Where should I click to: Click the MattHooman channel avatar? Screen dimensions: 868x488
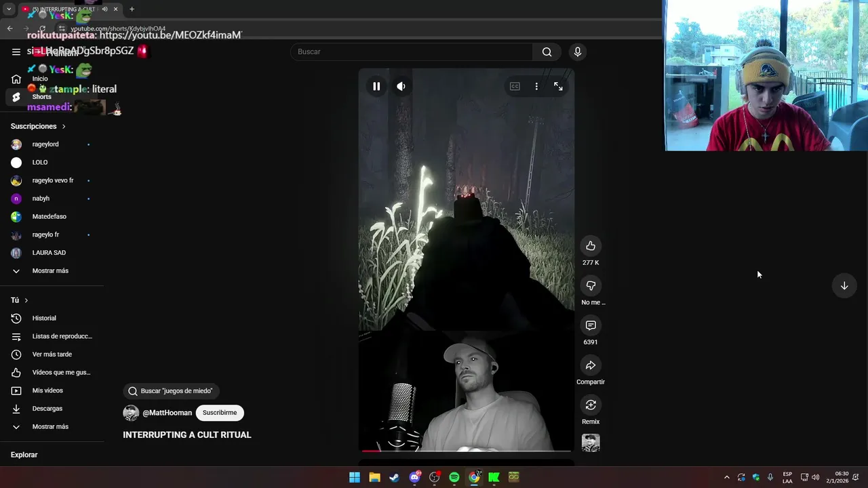(131, 413)
